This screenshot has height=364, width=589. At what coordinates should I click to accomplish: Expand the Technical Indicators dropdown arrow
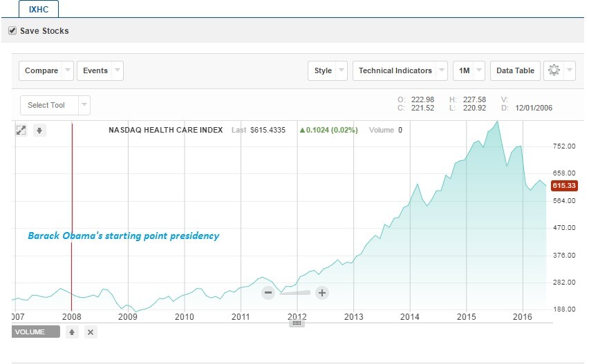442,70
